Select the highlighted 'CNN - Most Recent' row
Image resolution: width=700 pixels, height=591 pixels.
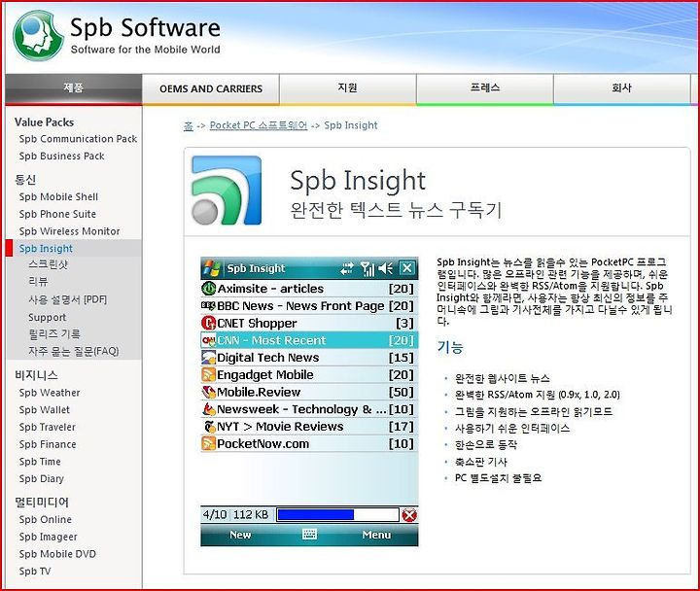pos(309,340)
